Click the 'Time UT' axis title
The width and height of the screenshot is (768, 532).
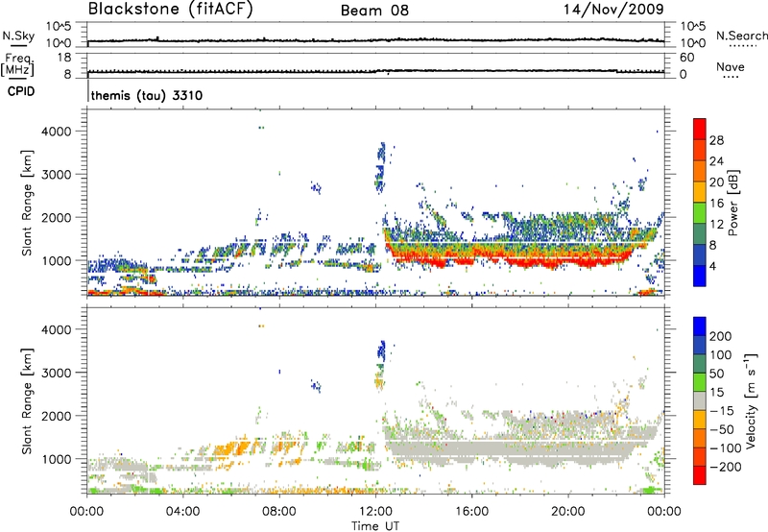[x=375, y=526]
